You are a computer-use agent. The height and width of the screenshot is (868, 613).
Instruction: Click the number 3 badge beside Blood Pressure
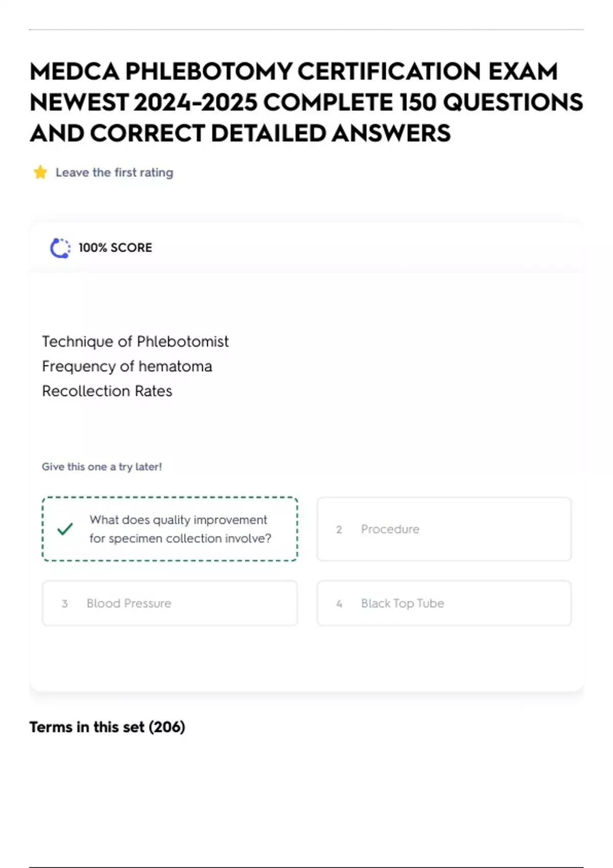tap(65, 604)
